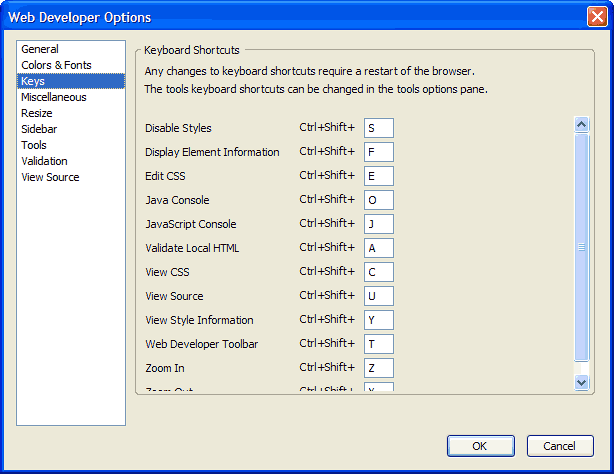Click the Validate Local HTML key field
614x474 pixels.
tap(379, 248)
